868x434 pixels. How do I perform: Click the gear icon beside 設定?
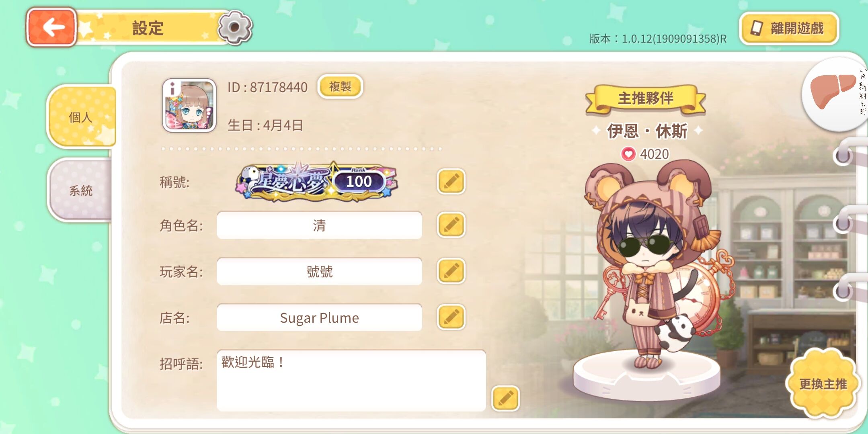tap(235, 27)
